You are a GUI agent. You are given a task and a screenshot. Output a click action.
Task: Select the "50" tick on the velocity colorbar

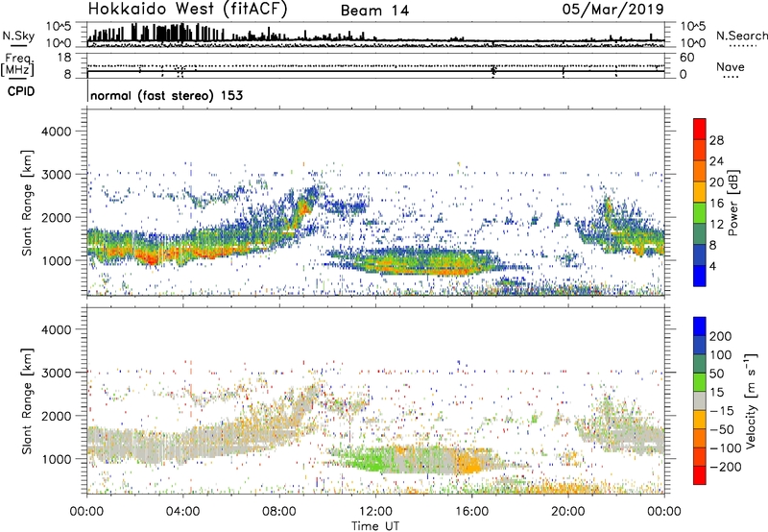(x=716, y=374)
